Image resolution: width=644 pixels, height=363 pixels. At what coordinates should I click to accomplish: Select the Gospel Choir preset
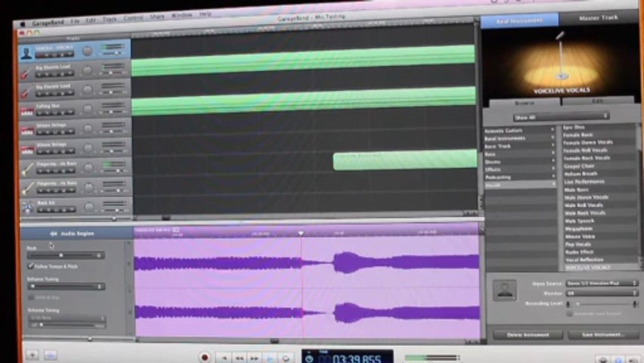(x=579, y=166)
